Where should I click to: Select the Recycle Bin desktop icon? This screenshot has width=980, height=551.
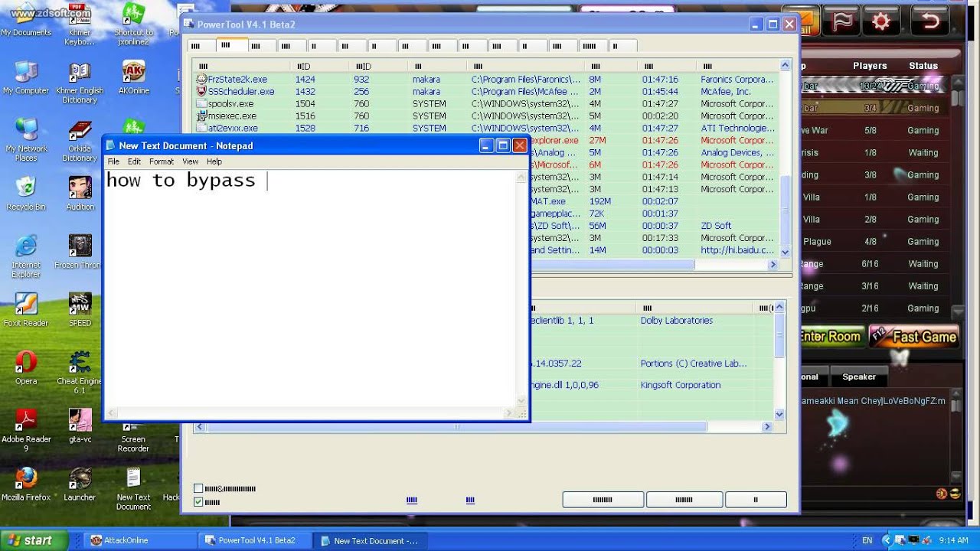point(26,194)
